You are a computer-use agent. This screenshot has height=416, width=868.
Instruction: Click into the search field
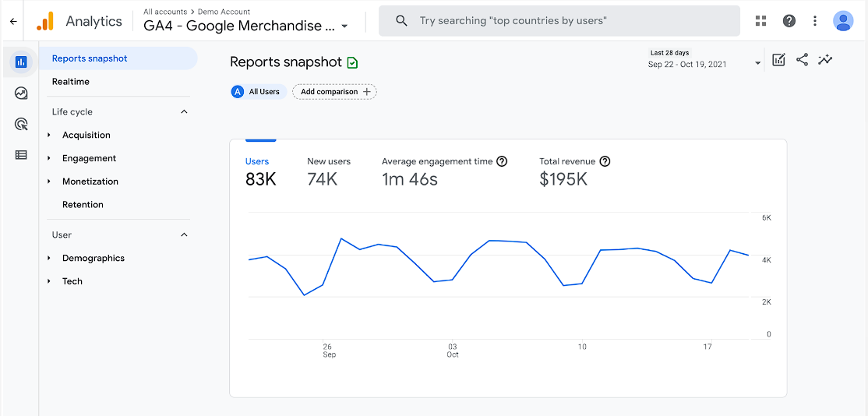pos(559,21)
